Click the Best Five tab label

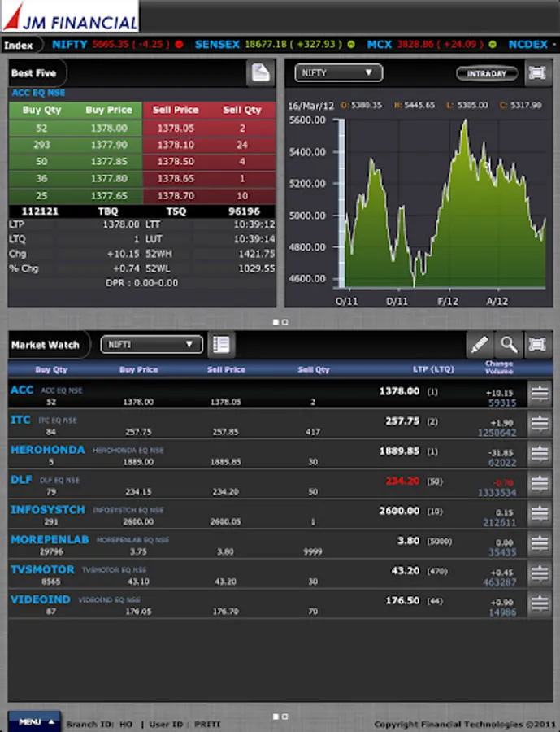[x=33, y=73]
